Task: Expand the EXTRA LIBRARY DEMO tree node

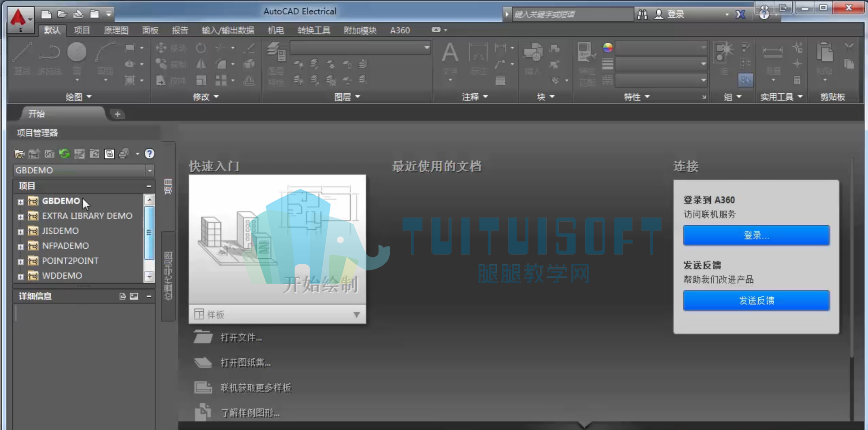Action: pos(20,217)
